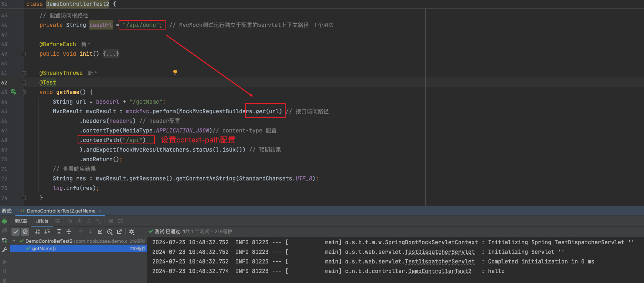Switch to the 调试器 tab
Screen dimensions: 644x283
point(21,221)
